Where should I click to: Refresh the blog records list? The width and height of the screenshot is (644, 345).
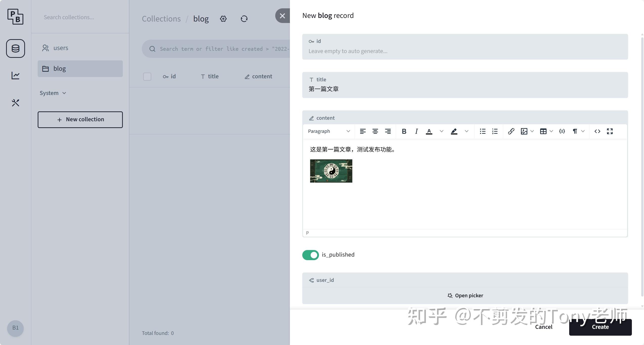click(x=244, y=19)
